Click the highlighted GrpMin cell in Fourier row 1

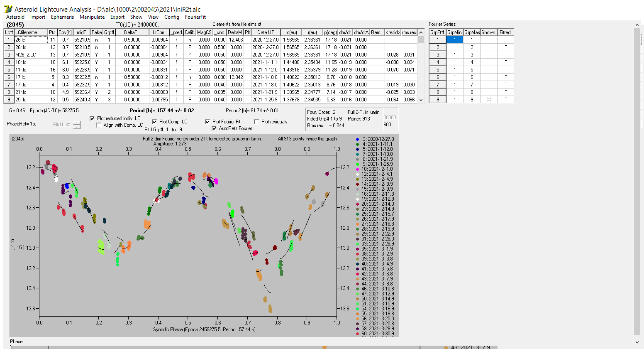tap(454, 40)
